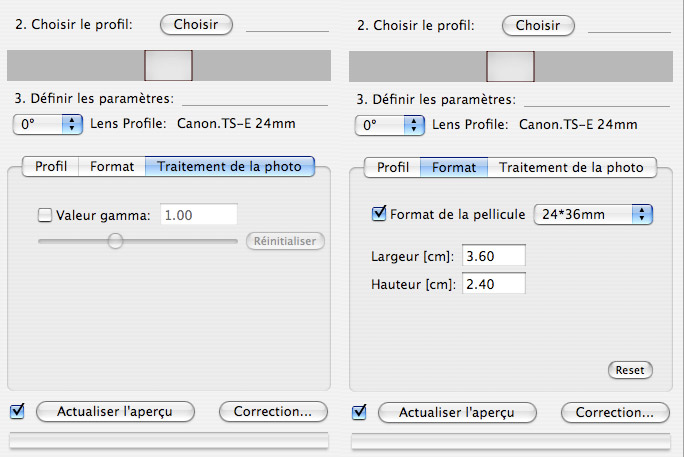
Task: Select Format tab in left panel
Action: (112, 167)
